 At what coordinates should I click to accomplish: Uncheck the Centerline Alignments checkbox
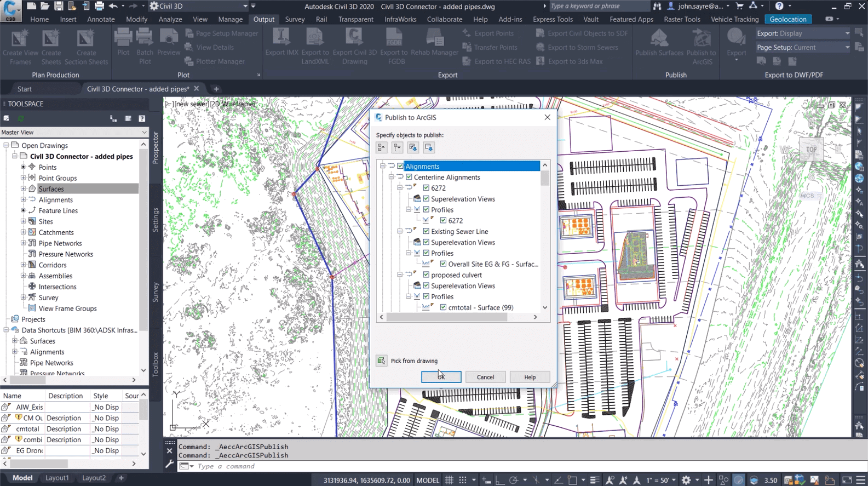point(409,177)
